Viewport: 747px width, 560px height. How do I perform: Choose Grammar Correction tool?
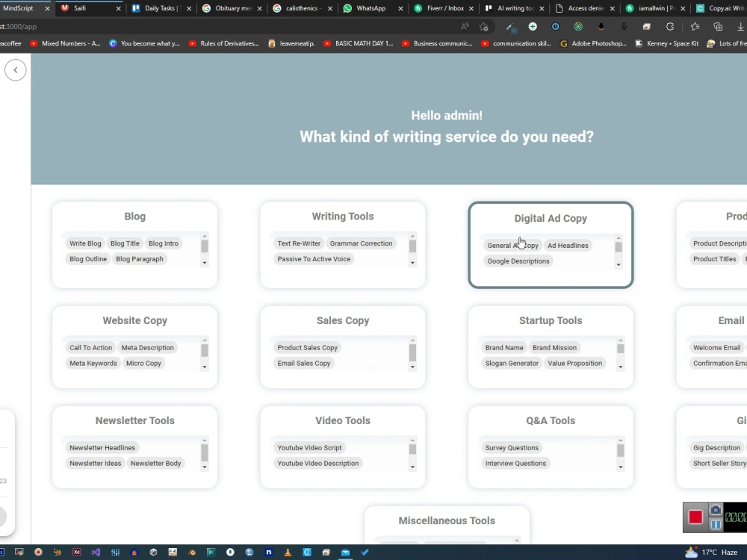[x=361, y=243]
